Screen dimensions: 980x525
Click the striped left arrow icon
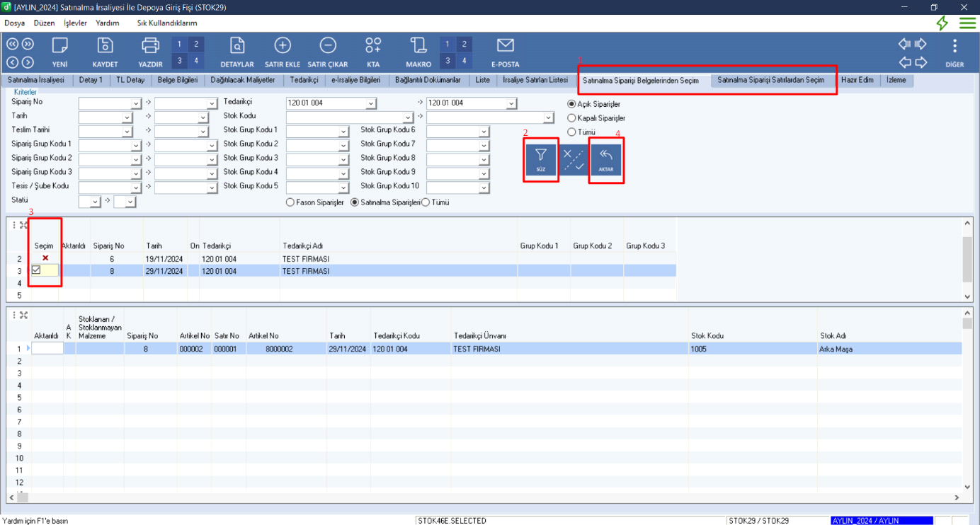tap(904, 45)
